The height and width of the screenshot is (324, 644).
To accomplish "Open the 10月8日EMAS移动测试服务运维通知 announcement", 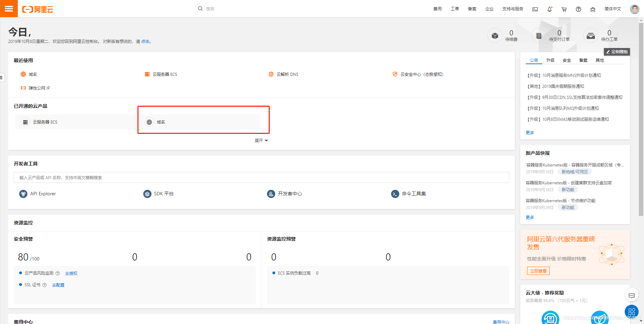I will [x=568, y=119].
